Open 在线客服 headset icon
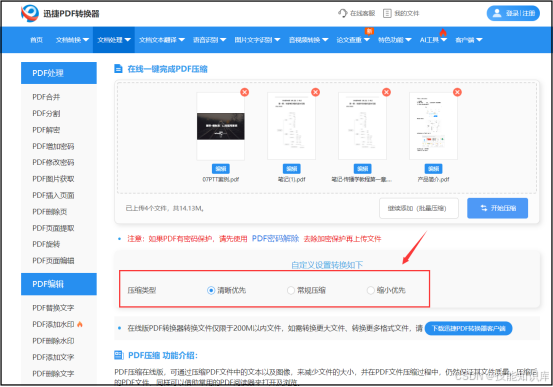The width and height of the screenshot is (553, 387). click(x=342, y=13)
